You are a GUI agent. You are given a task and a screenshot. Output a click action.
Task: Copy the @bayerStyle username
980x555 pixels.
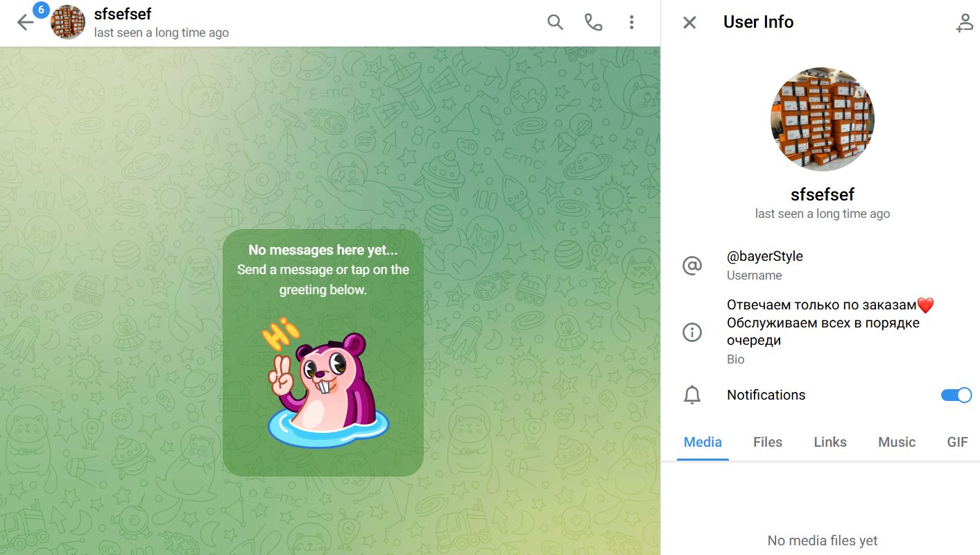(765, 256)
